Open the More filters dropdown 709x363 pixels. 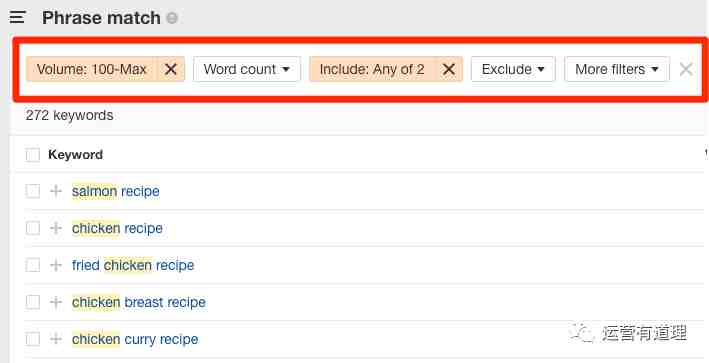coord(617,69)
